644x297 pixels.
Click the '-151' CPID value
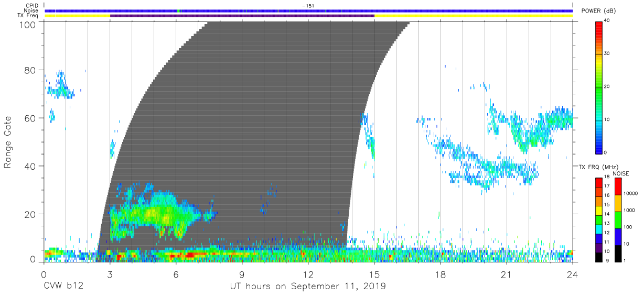click(x=308, y=5)
